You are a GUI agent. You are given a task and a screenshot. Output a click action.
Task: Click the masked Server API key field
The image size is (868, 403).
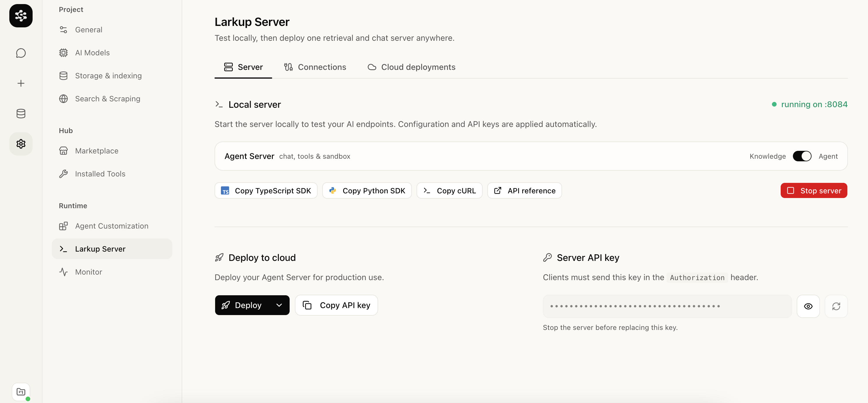pyautogui.click(x=667, y=306)
